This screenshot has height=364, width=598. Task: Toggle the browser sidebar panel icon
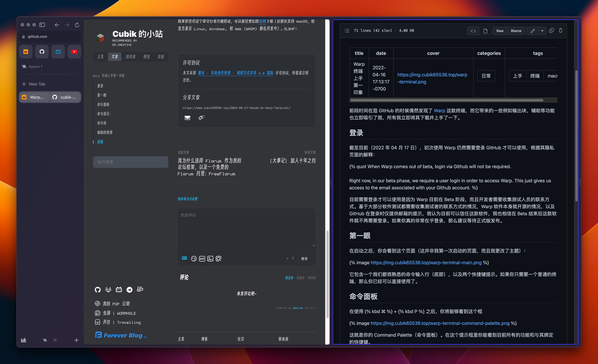tap(42, 25)
